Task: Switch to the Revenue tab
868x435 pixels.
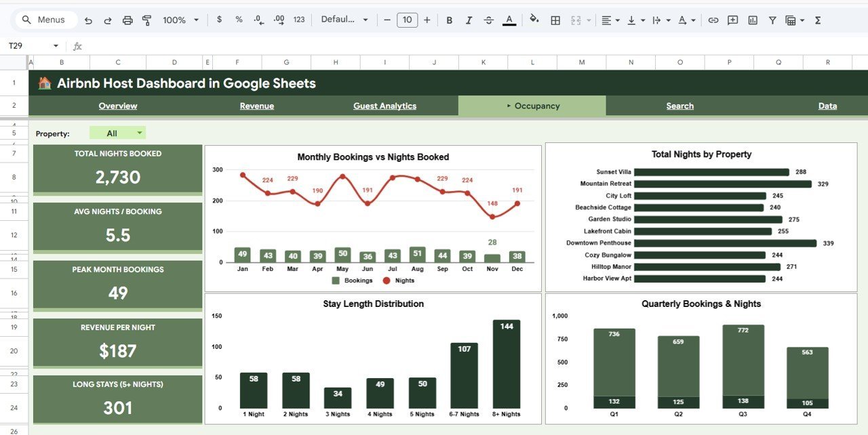Action: 256,106
